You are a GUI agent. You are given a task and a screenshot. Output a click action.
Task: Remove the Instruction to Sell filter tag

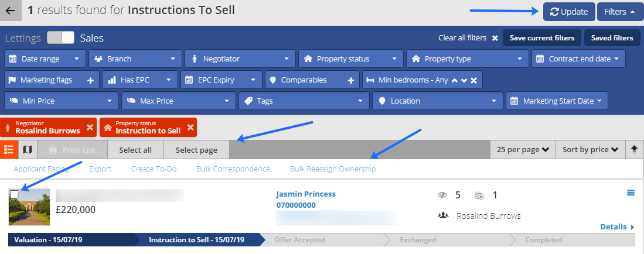pos(190,128)
